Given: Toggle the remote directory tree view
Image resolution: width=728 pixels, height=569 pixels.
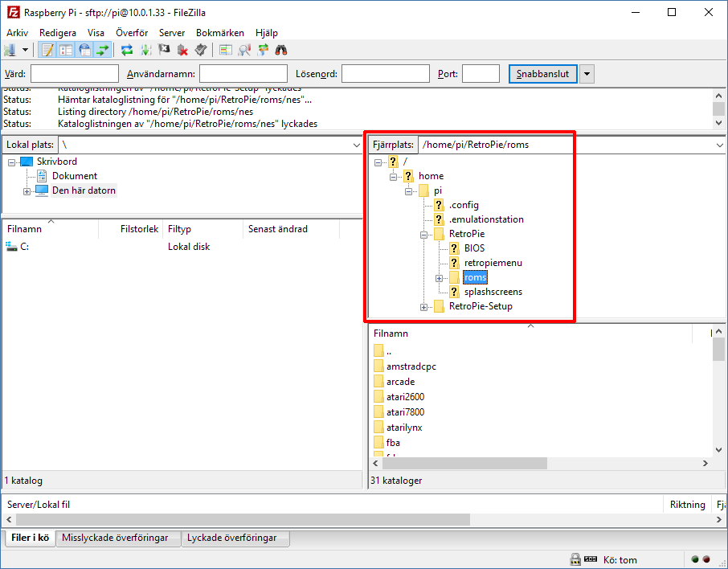Looking at the screenshot, I should (84, 50).
